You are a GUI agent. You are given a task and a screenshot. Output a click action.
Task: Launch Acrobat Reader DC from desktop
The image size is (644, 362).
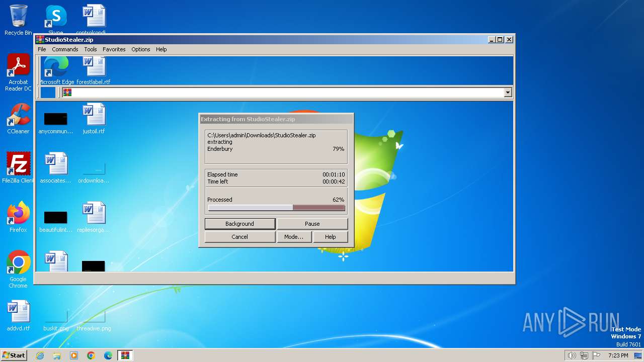[18, 73]
